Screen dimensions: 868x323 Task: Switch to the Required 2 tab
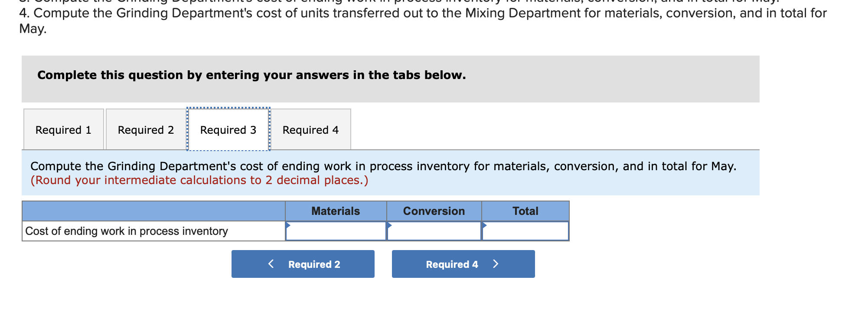click(x=146, y=129)
